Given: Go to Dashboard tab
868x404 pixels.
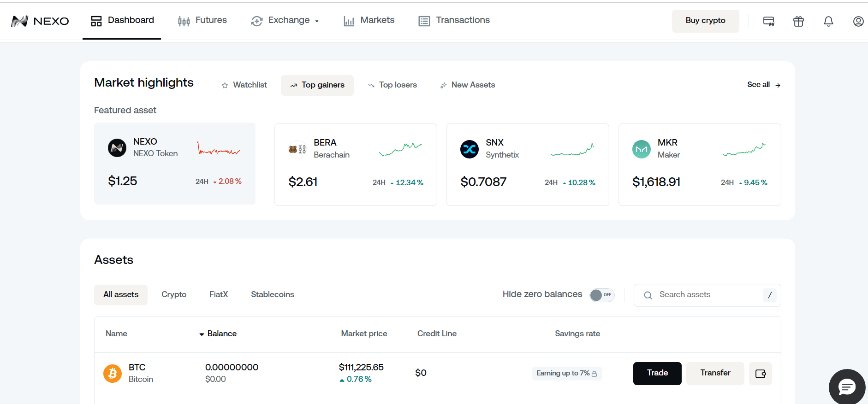Looking at the screenshot, I should coord(122,20).
